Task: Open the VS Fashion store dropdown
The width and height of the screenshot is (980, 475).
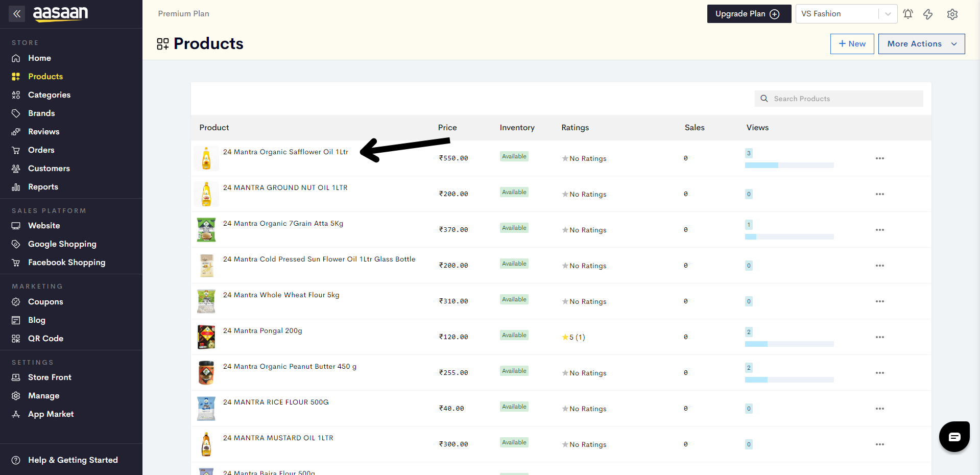Action: pos(846,14)
